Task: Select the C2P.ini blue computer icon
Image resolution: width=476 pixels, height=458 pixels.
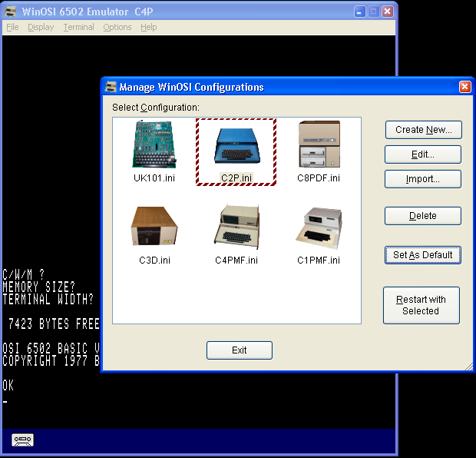Action: click(236, 145)
